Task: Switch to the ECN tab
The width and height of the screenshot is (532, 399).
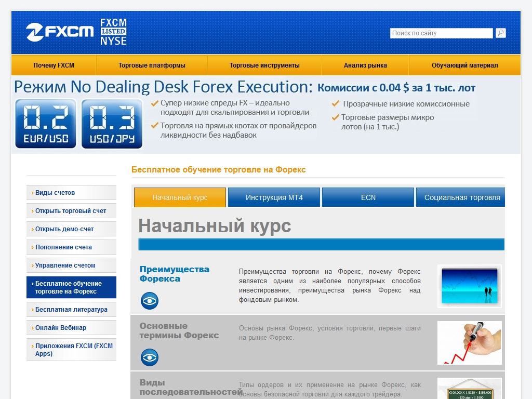Action: pos(368,197)
